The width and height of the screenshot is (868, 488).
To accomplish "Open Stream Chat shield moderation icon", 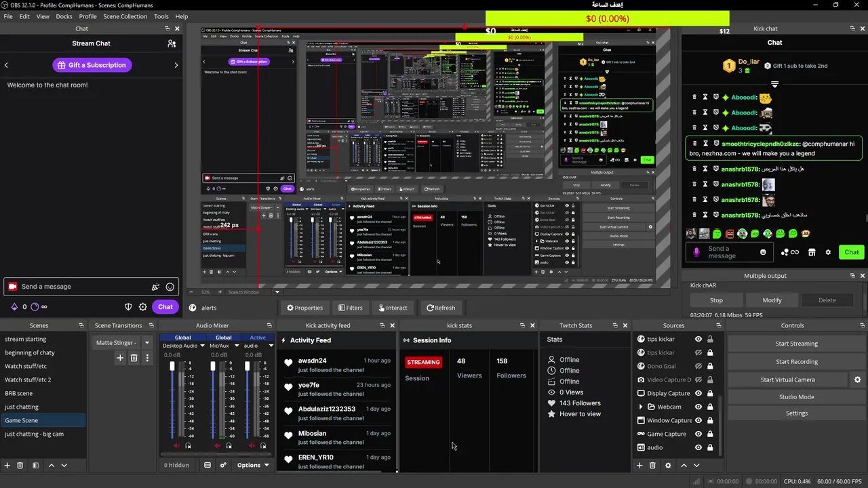I will 128,307.
